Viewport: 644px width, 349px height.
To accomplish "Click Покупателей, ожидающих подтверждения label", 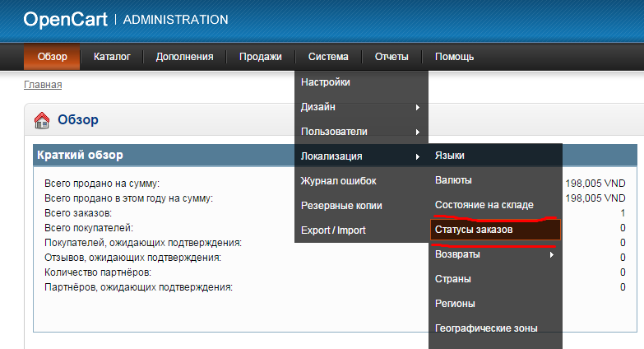I will click(x=143, y=243).
